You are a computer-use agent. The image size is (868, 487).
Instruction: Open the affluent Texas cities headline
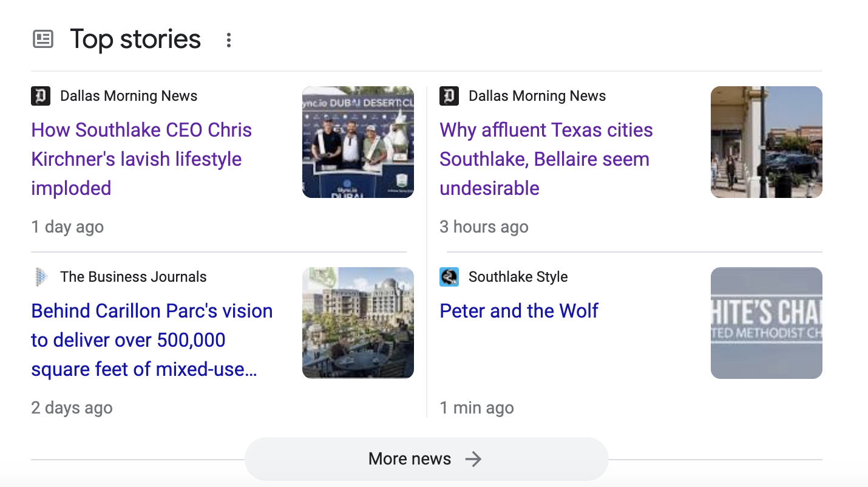546,159
